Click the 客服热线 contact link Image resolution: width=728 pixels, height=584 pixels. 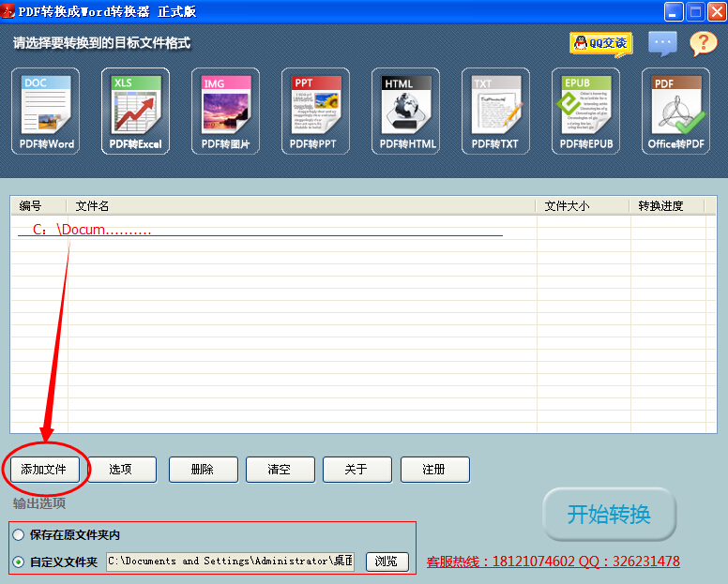pyautogui.click(x=553, y=562)
